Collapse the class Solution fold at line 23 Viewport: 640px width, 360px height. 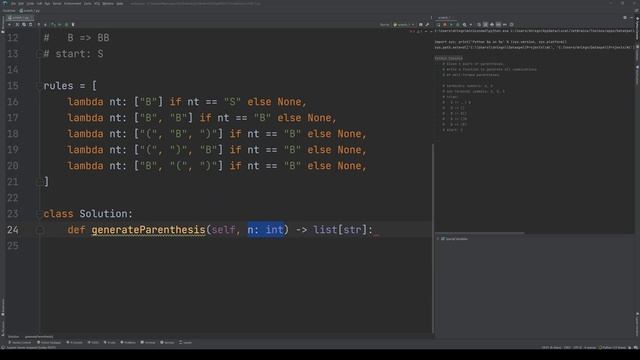pyautogui.click(x=39, y=213)
